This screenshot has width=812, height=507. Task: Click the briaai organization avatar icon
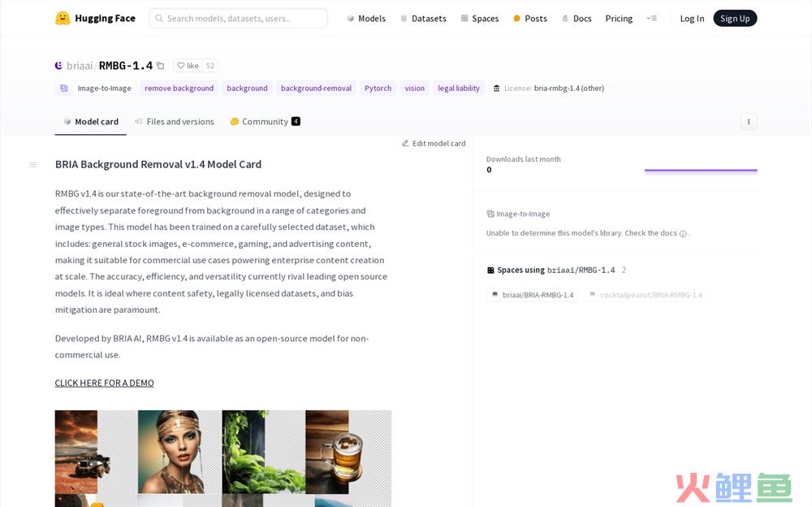[59, 65]
